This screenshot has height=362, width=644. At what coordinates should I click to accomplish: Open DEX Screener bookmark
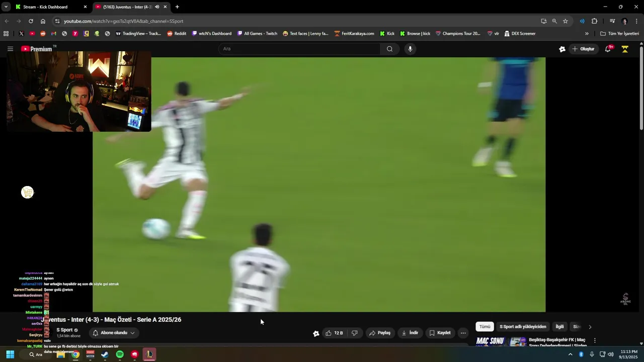520,34
